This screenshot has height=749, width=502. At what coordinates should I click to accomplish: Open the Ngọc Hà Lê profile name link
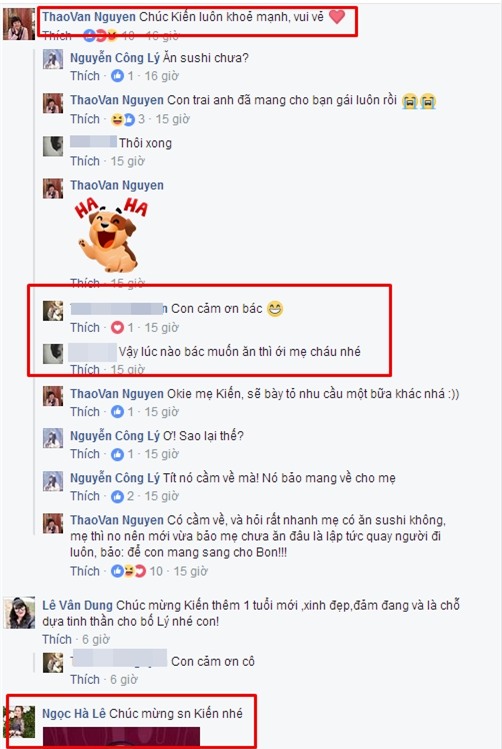pyautogui.click(x=74, y=714)
